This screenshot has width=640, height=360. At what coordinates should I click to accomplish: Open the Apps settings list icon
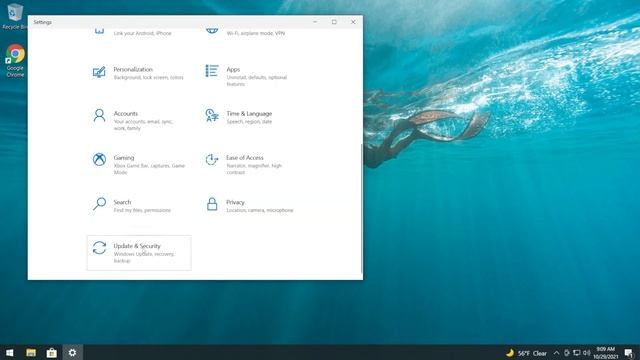coord(212,71)
